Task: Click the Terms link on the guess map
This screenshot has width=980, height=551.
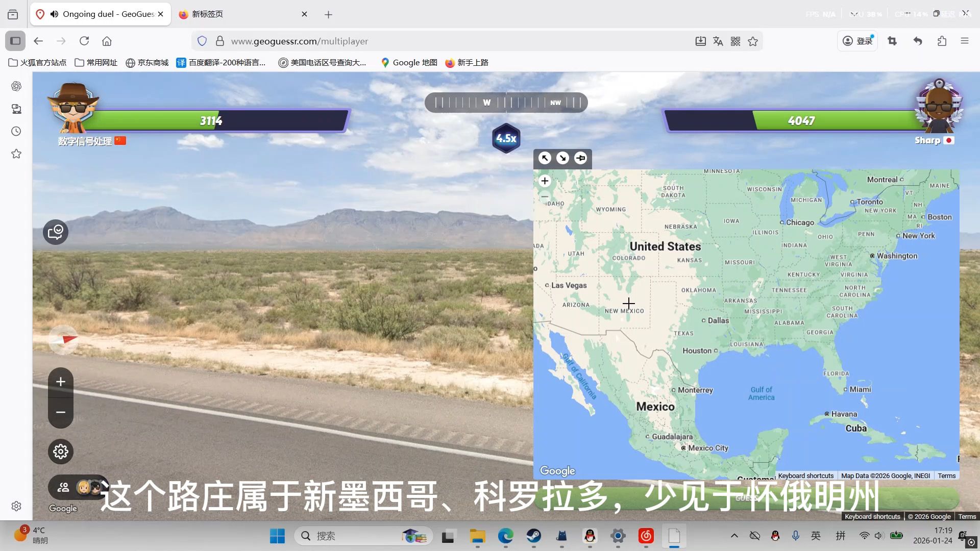Action: 946,475
